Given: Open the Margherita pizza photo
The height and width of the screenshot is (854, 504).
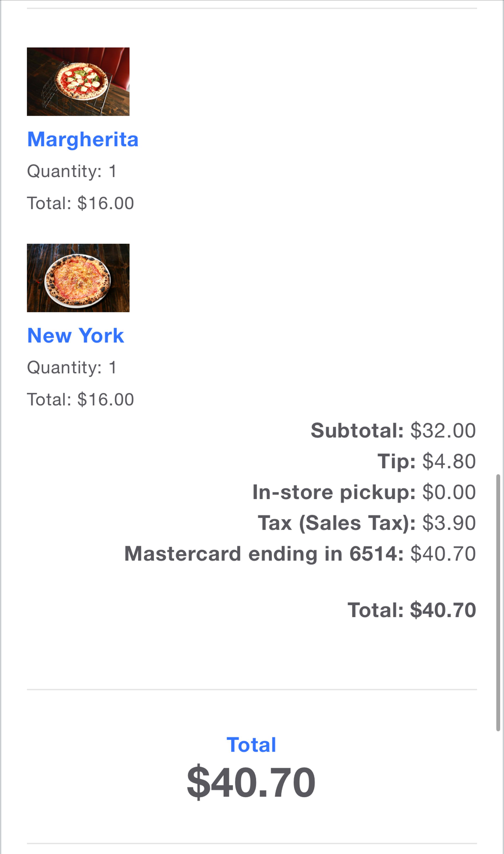Looking at the screenshot, I should [78, 82].
